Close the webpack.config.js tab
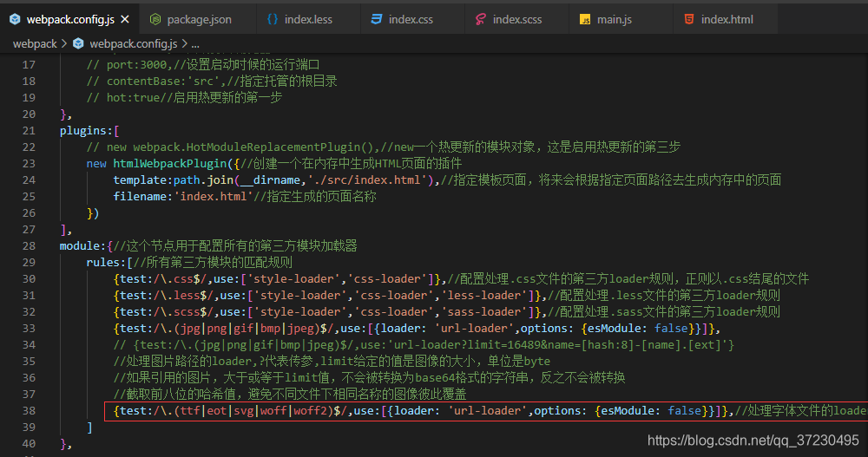 click(x=125, y=19)
